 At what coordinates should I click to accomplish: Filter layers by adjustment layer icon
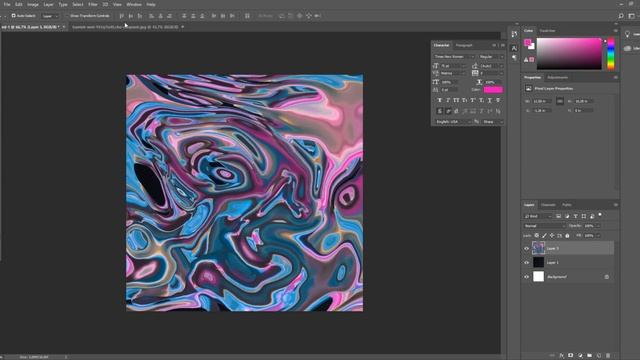(x=567, y=216)
